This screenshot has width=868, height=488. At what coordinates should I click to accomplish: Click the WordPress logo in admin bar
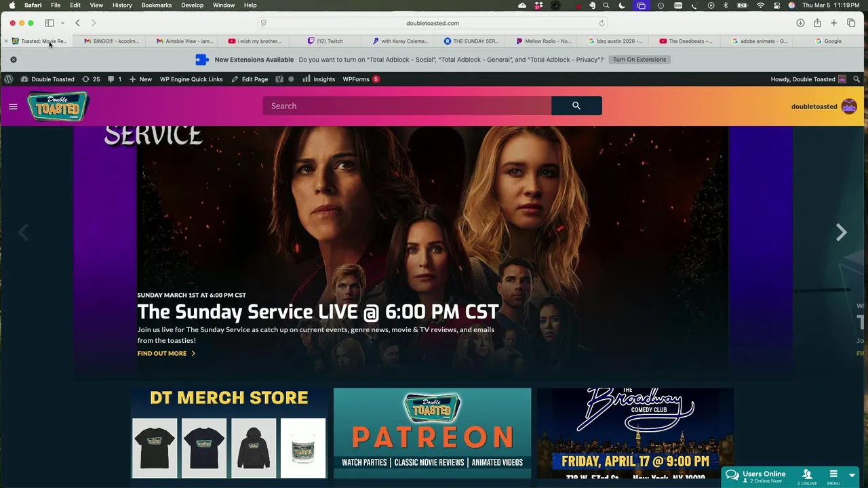click(8, 79)
